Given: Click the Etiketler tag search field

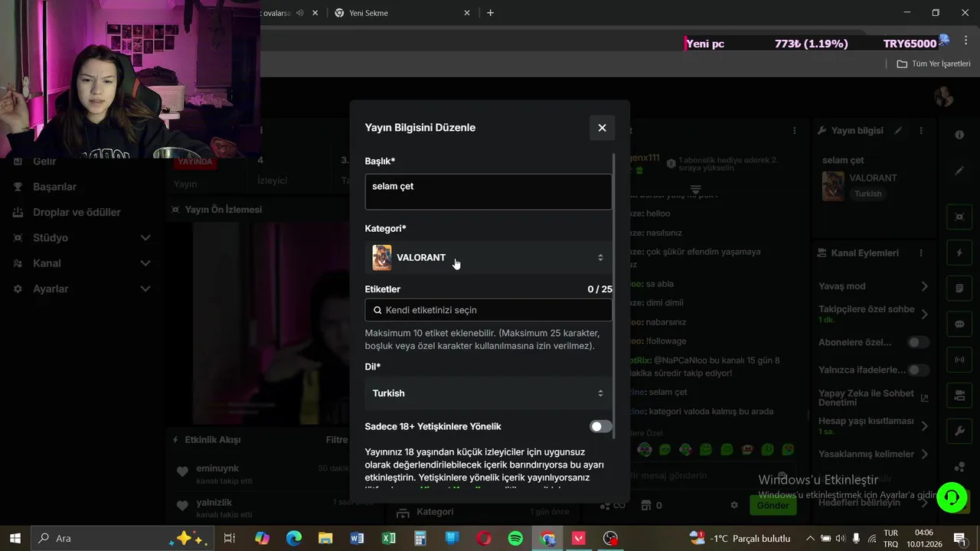Looking at the screenshot, I should click(x=488, y=310).
